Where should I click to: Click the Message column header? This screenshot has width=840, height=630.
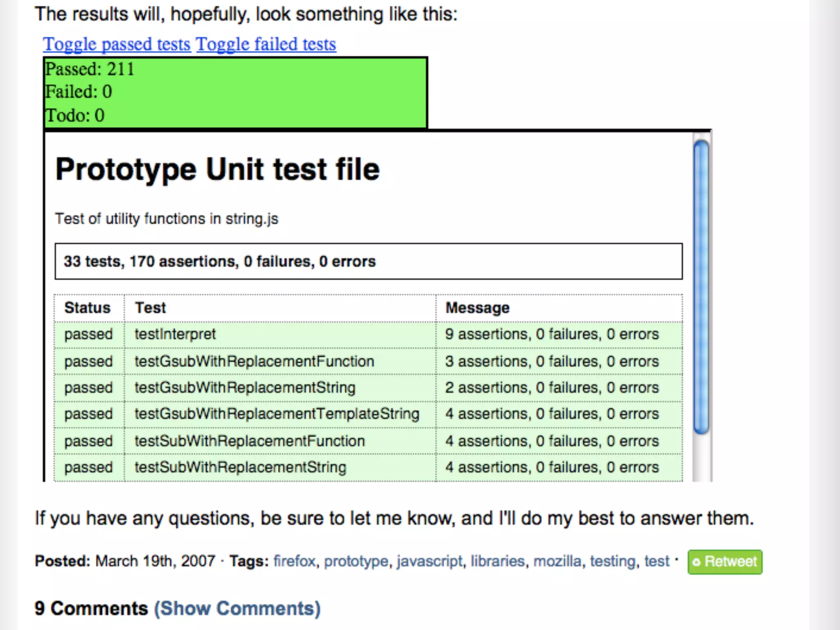[477, 308]
